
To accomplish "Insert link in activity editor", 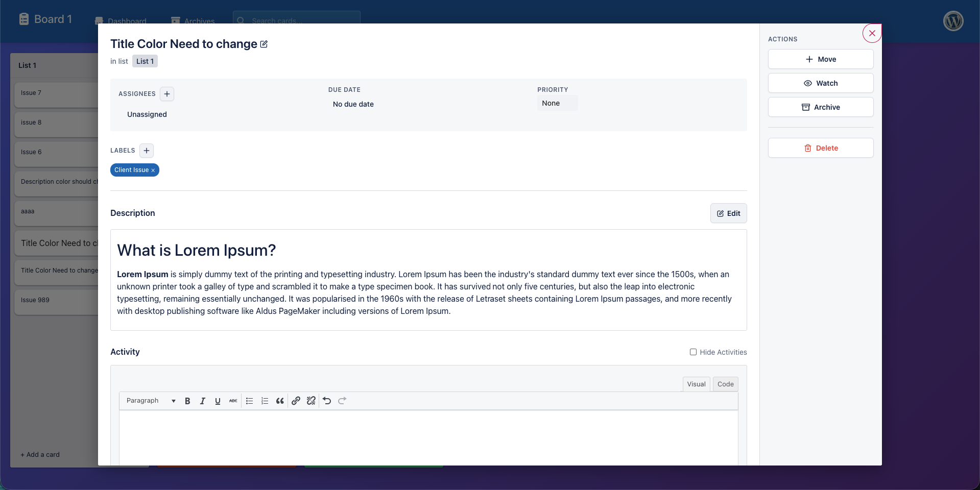I will pyautogui.click(x=296, y=401).
